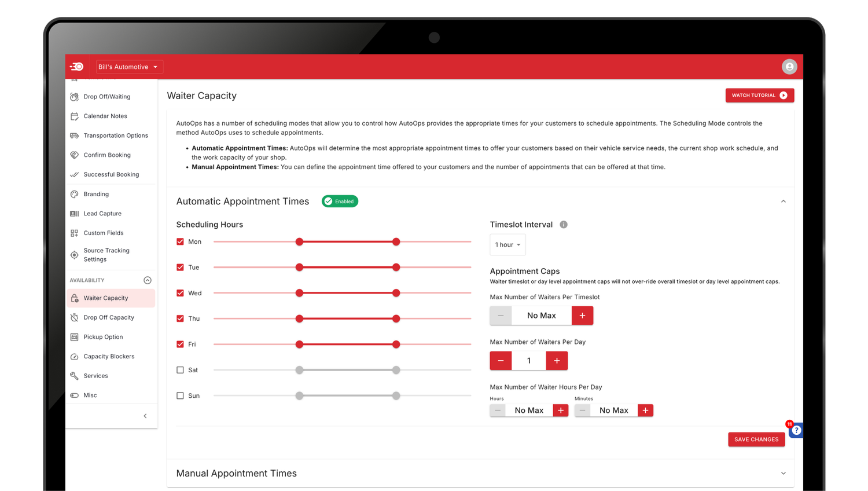The image size is (868, 491).
Task: Click the Watch Tutorial button
Action: click(760, 96)
